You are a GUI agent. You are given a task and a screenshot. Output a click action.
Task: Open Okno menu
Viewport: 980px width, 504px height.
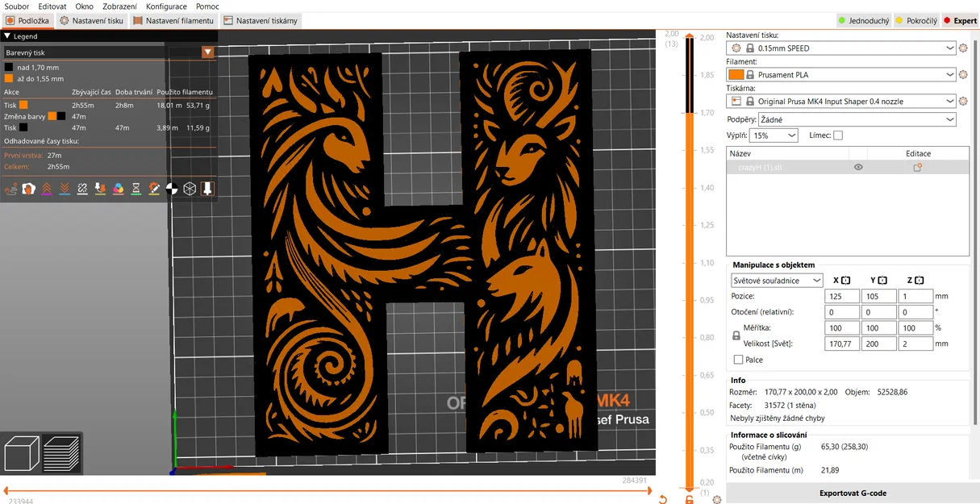85,6
